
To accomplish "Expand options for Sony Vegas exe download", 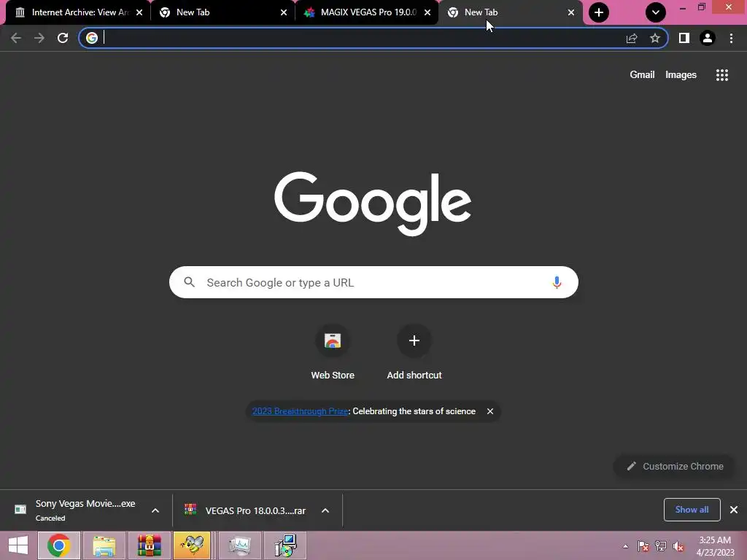I will 155,510.
